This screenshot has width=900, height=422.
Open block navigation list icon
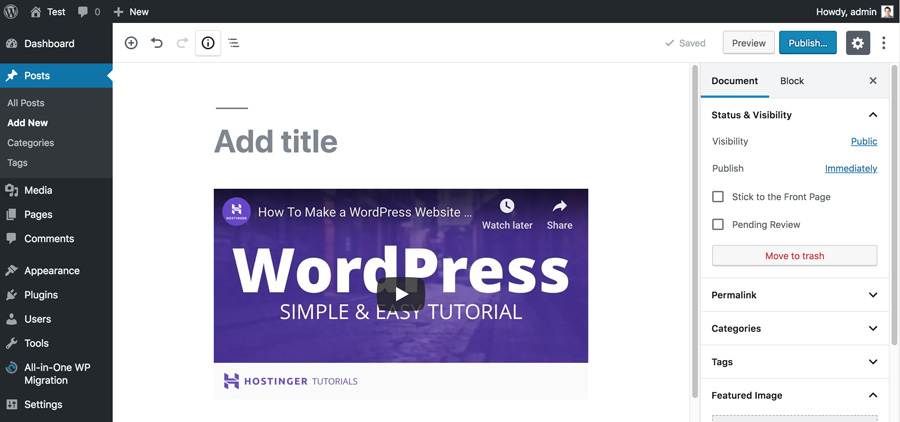tap(234, 42)
